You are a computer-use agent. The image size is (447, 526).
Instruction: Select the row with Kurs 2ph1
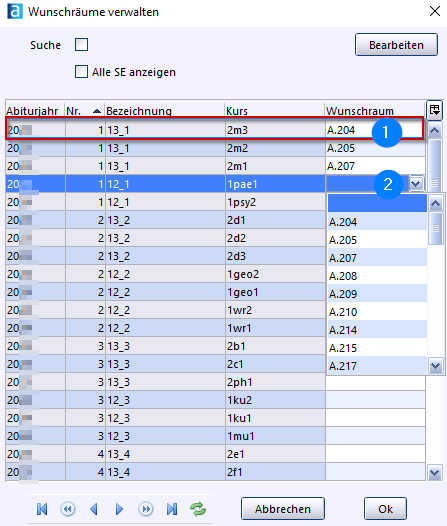click(215, 382)
